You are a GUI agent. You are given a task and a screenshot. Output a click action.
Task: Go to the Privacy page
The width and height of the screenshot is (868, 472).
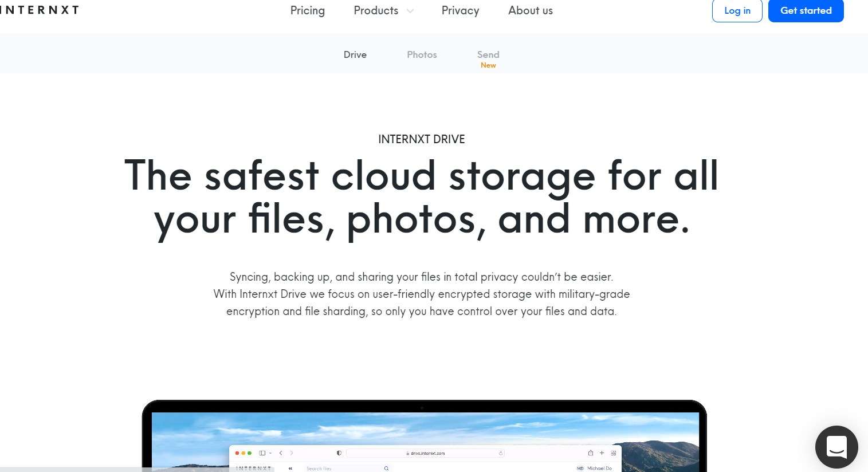(460, 10)
